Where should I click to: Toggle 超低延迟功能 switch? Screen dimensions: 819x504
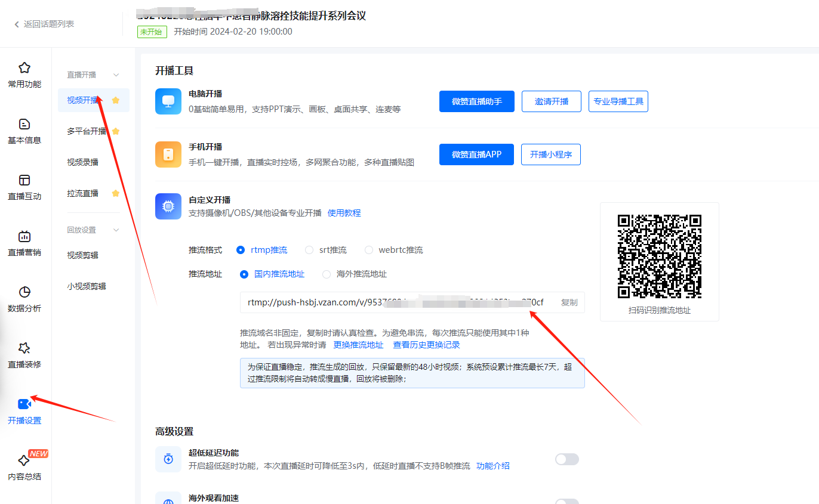(567, 459)
